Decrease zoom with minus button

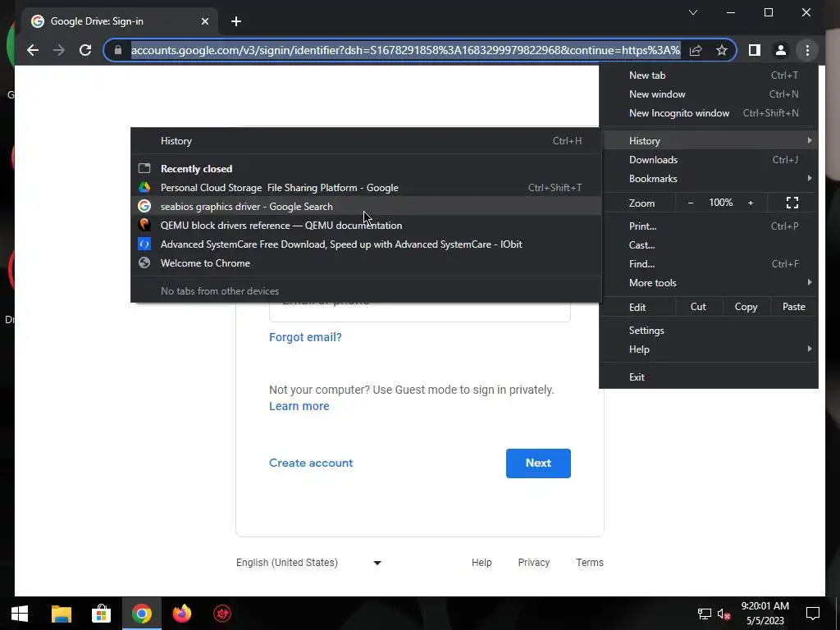tap(691, 203)
